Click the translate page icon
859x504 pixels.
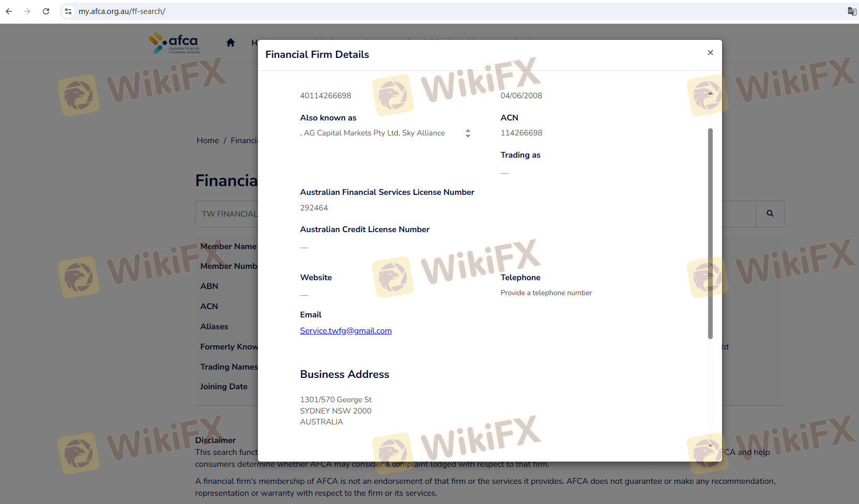click(x=852, y=11)
